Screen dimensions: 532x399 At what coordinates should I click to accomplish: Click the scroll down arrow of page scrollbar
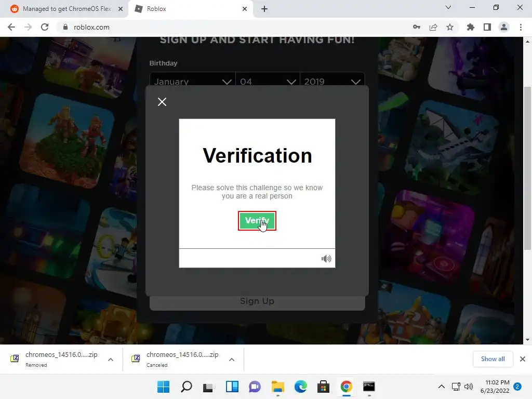[x=527, y=340]
